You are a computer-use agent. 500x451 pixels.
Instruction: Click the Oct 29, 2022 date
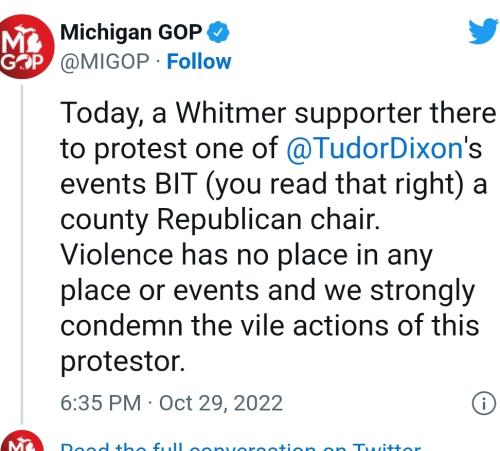[221, 403]
